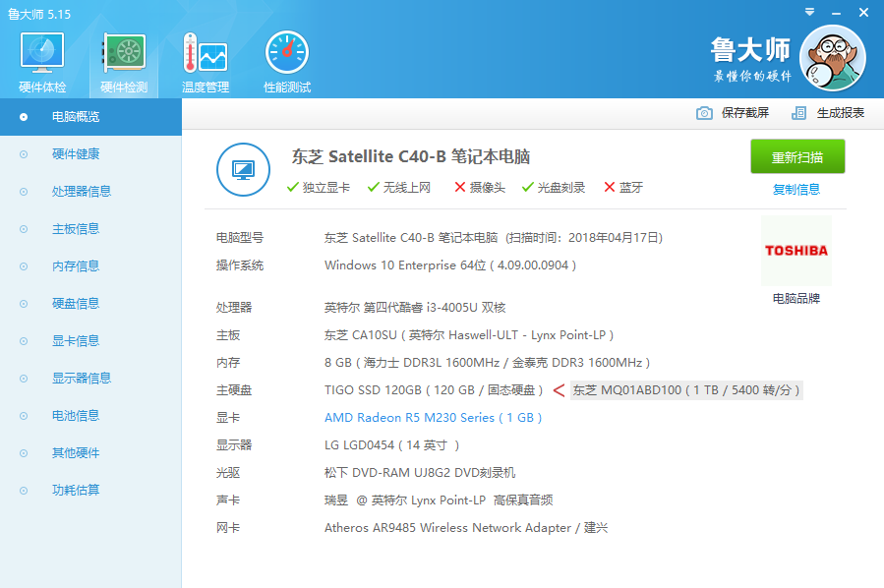
Task: Open the title bar dropdown menu arrow
Action: (808, 12)
